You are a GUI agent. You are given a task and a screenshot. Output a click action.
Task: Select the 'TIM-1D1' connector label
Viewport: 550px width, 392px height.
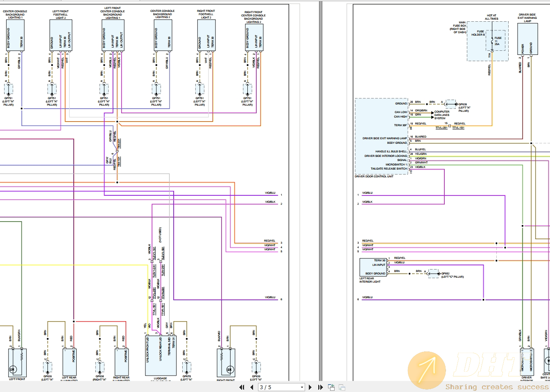click(119, 161)
